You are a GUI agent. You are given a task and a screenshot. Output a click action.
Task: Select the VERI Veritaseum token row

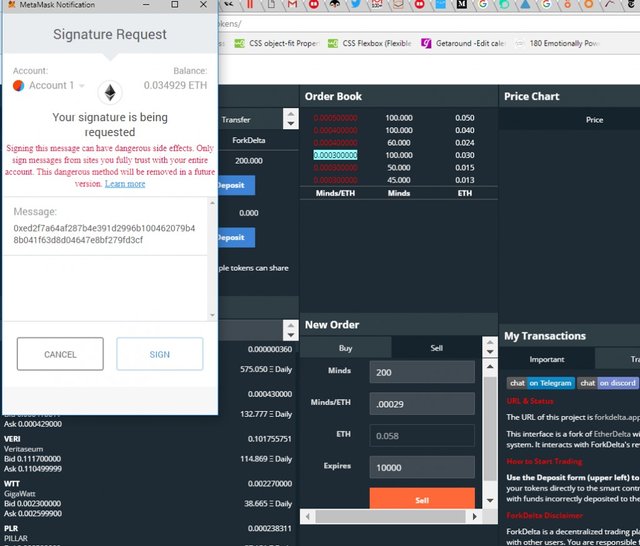point(148,454)
